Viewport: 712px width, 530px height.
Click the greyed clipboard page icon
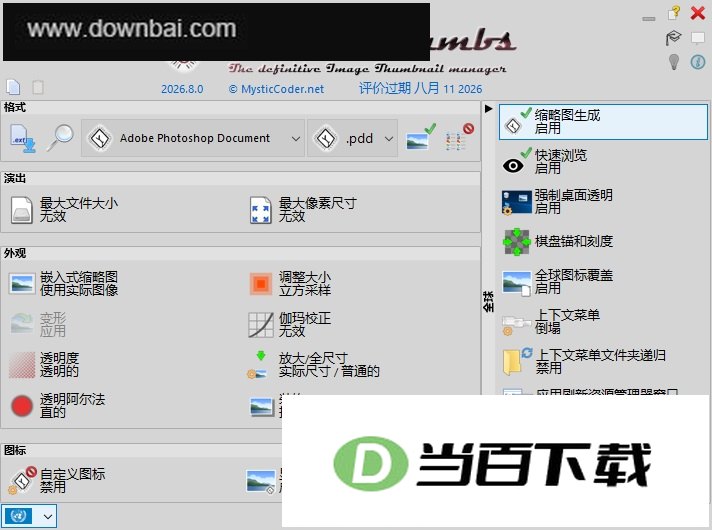[38, 87]
